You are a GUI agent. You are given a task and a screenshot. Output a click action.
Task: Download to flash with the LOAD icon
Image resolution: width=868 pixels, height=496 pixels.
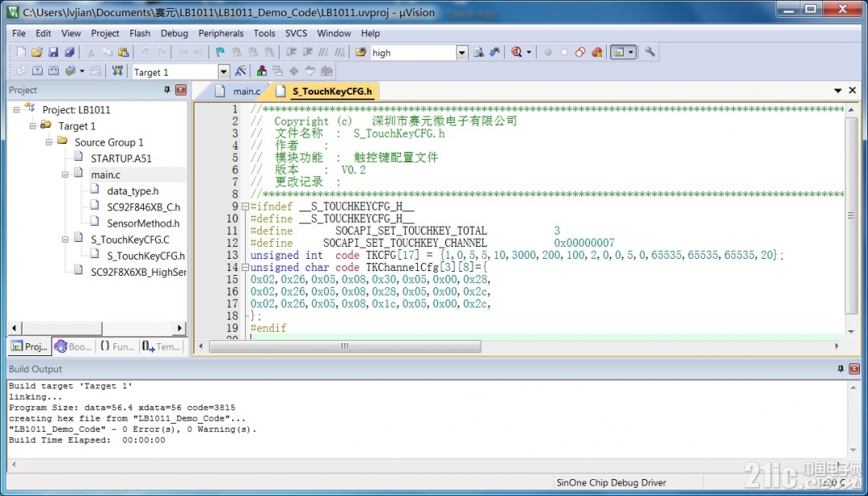pos(117,71)
